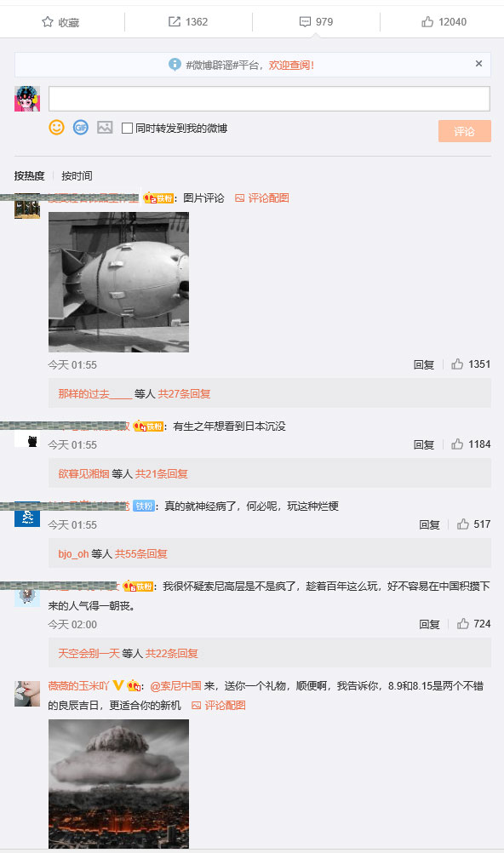
Task: Click the comment bubble icon showing 979
Action: tap(305, 22)
